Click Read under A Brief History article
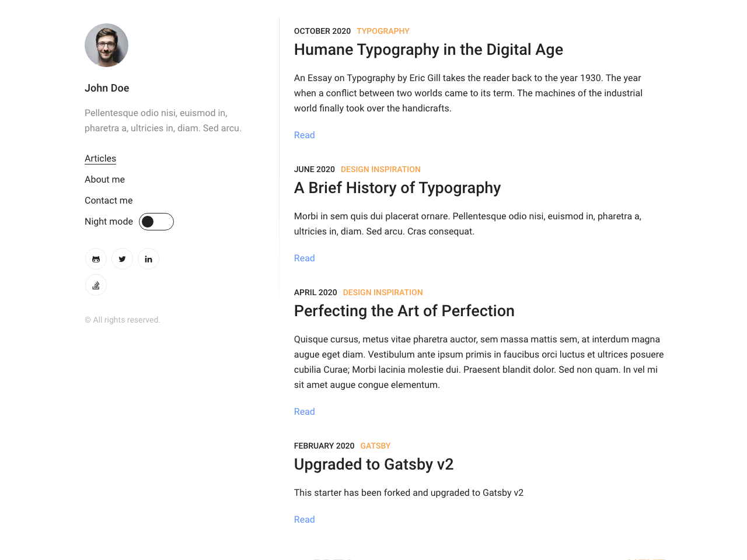 pos(304,258)
